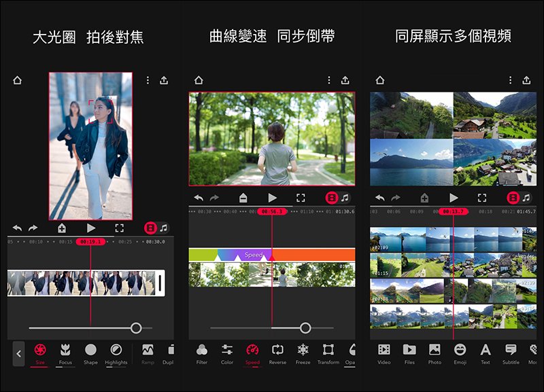Open the Video tab in right toolbar

[384, 351]
